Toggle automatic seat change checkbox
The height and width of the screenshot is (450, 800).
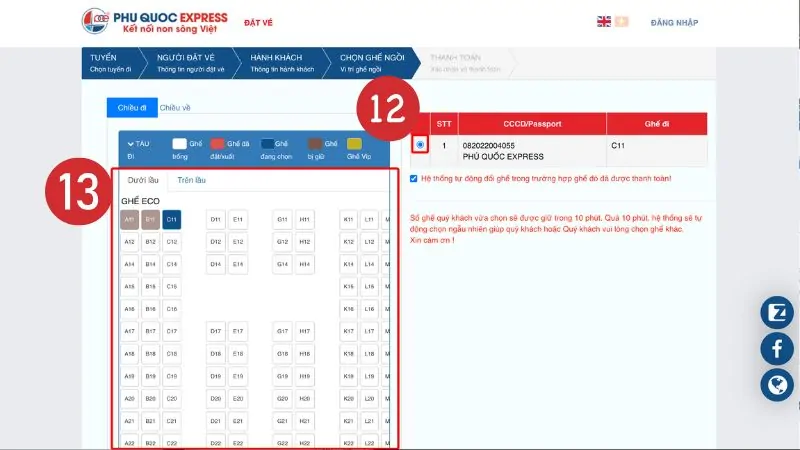click(413, 179)
